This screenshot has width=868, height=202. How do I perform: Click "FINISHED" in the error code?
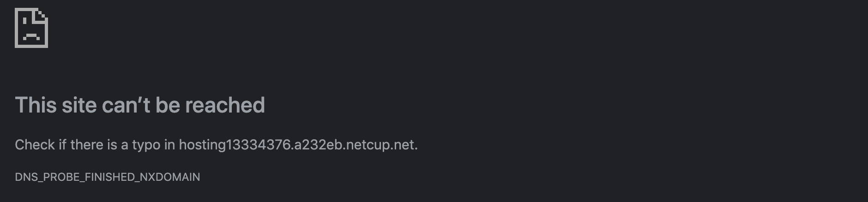[104, 177]
